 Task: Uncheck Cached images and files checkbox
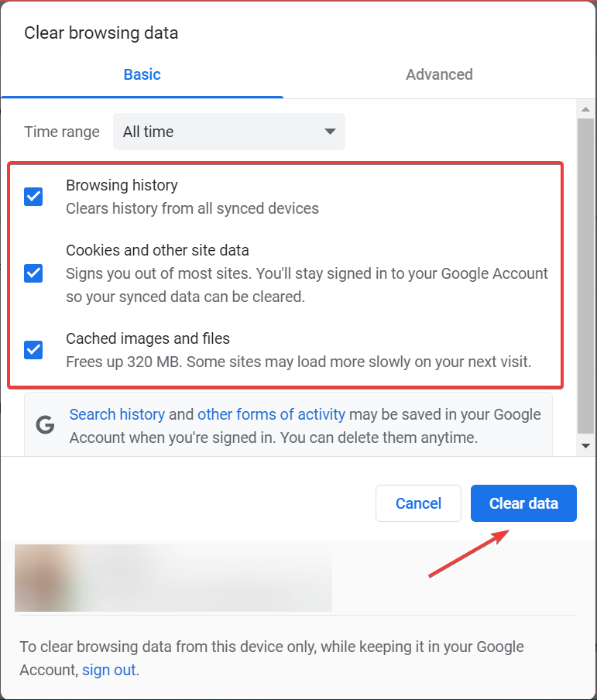[33, 349]
